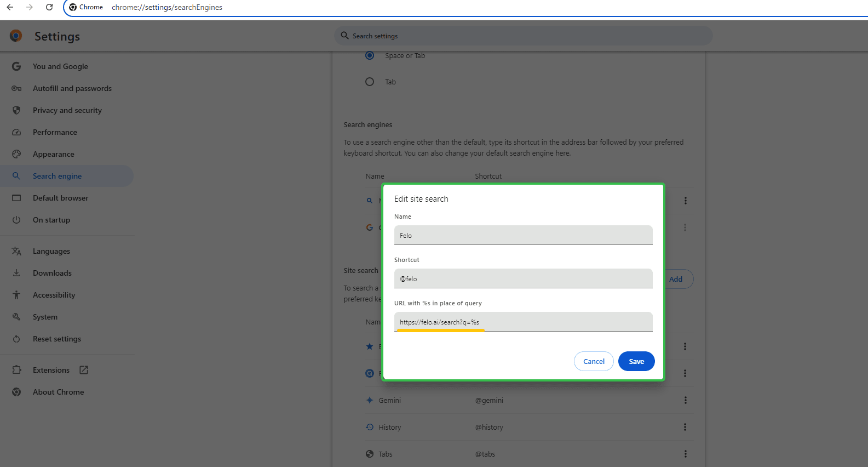The width and height of the screenshot is (868, 467).
Task: Open Default browser settings
Action: (60, 198)
